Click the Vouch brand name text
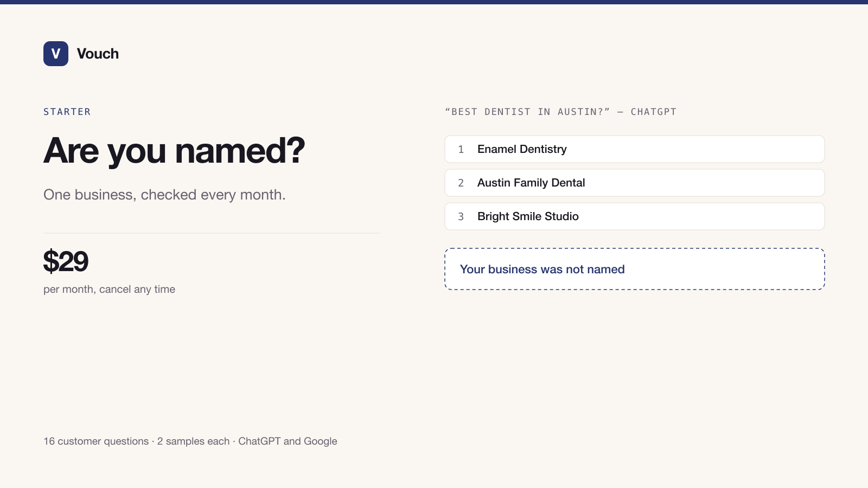This screenshot has height=488, width=868. coord(98,54)
